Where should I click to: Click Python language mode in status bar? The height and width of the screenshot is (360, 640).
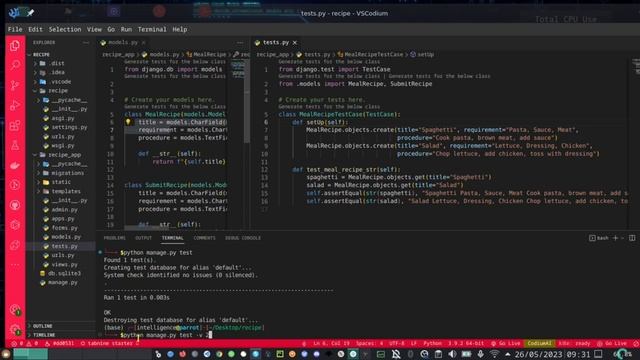click(432, 343)
